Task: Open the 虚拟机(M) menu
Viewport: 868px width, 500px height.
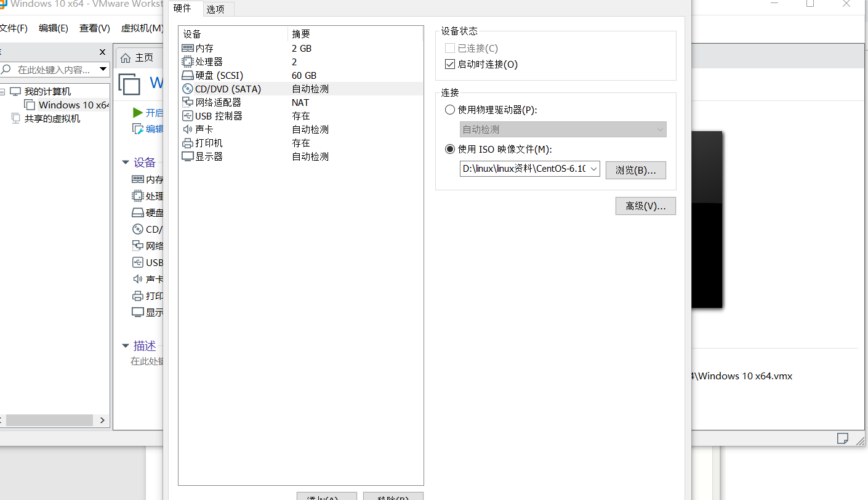Action: click(142, 28)
